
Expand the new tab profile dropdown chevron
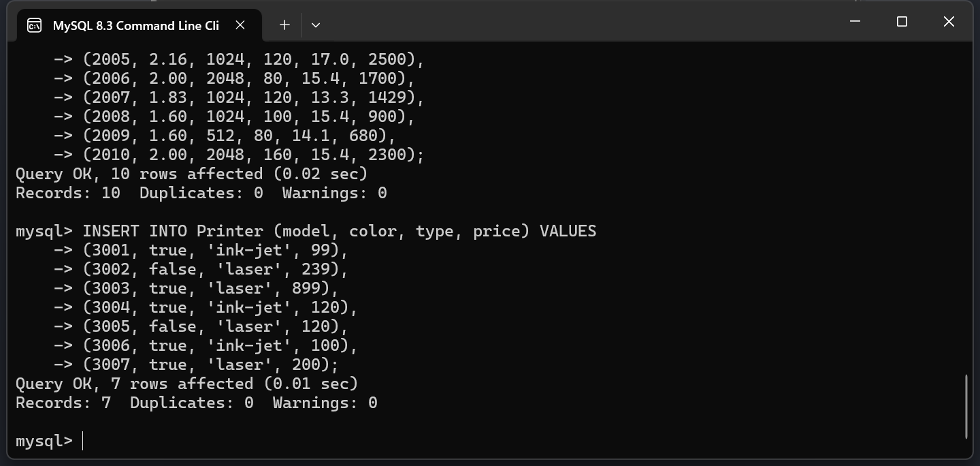click(x=316, y=25)
